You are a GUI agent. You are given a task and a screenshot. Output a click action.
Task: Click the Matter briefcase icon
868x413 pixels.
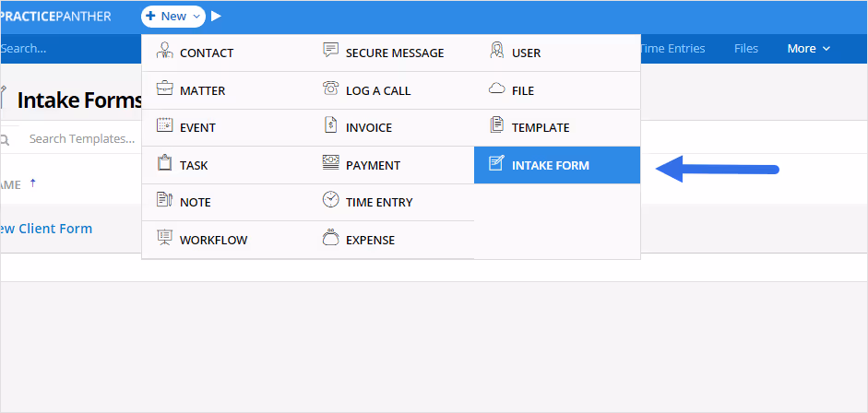click(165, 88)
